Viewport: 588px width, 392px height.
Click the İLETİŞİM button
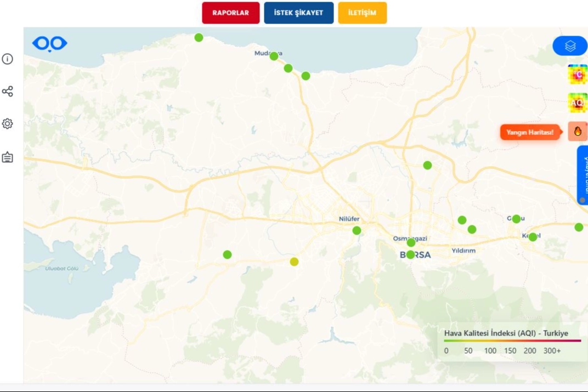tap(362, 13)
